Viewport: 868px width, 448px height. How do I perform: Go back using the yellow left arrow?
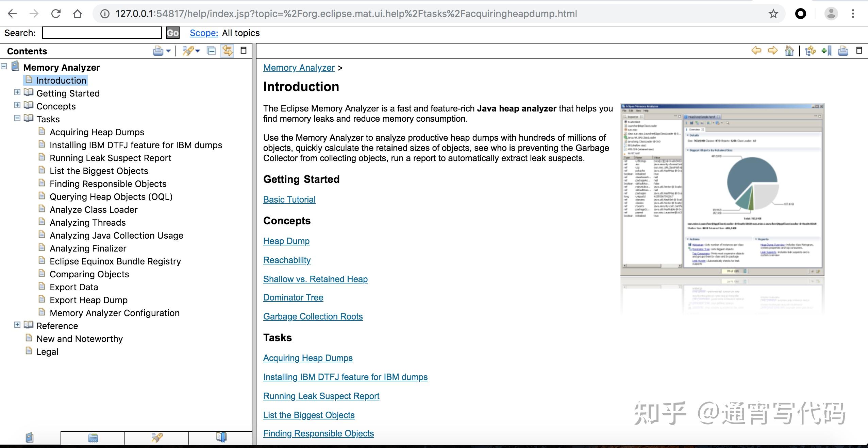pyautogui.click(x=756, y=51)
